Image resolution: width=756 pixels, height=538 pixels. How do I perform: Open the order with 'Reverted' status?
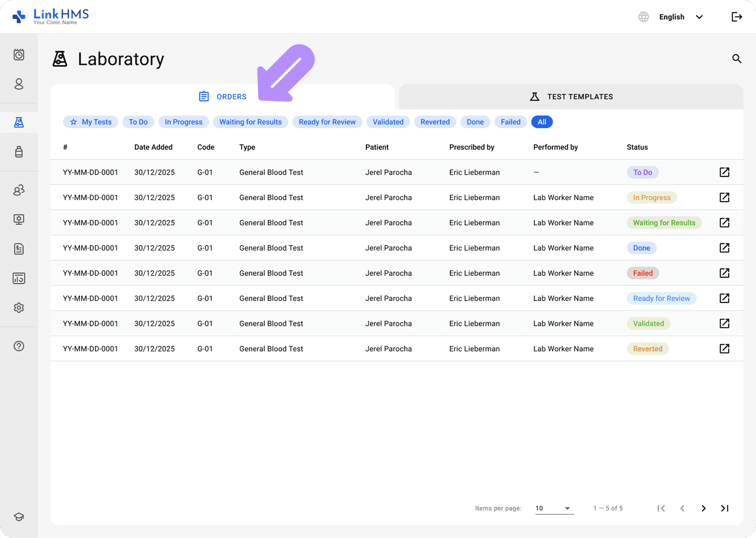[x=724, y=349]
